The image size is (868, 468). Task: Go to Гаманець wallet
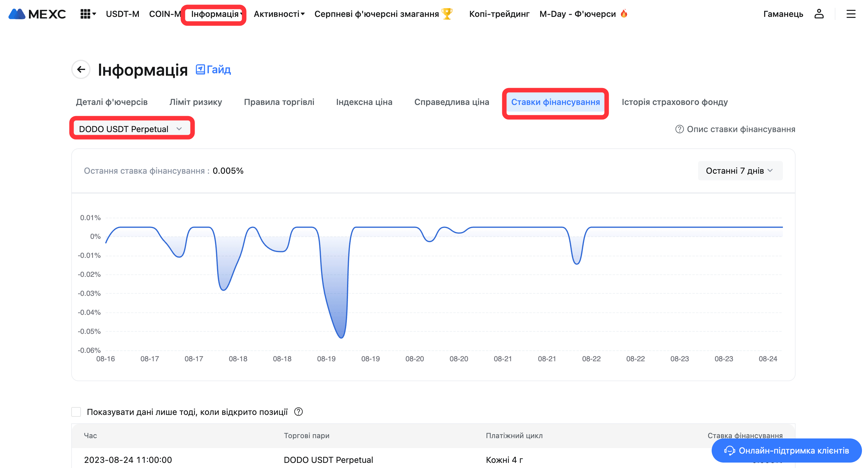coord(783,14)
